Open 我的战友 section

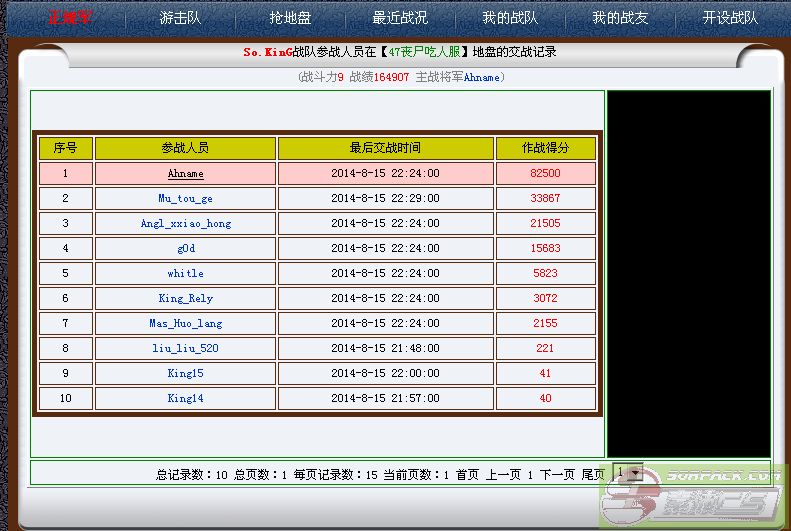tap(619, 18)
